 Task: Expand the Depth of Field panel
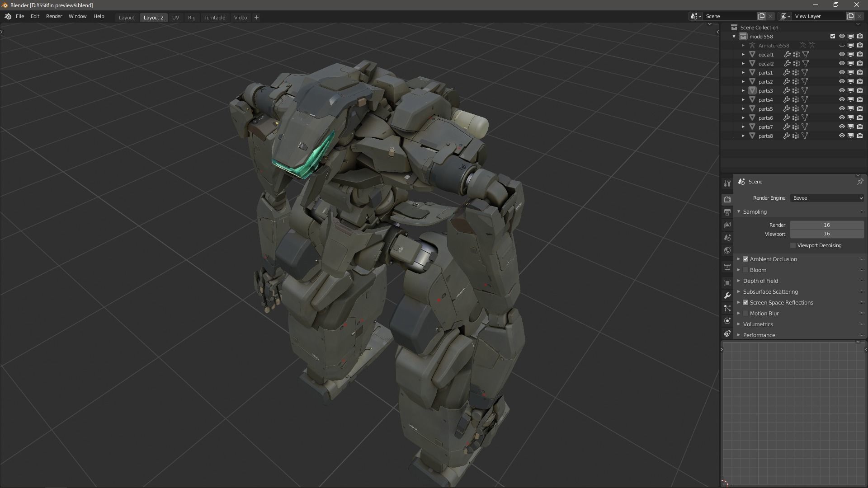click(739, 281)
